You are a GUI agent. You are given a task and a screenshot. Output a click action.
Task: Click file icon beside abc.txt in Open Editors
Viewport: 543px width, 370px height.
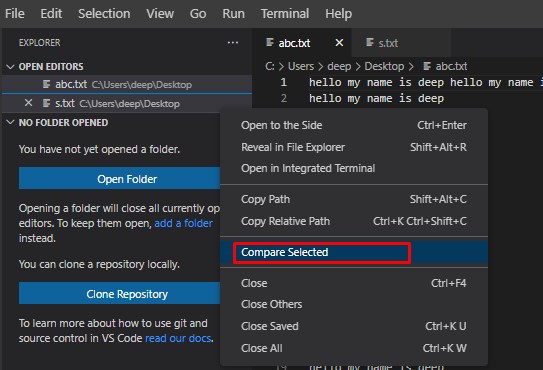(46, 84)
